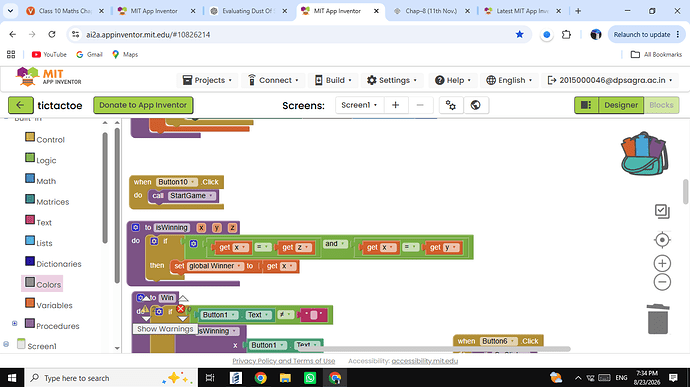Reload the current page

(52, 34)
